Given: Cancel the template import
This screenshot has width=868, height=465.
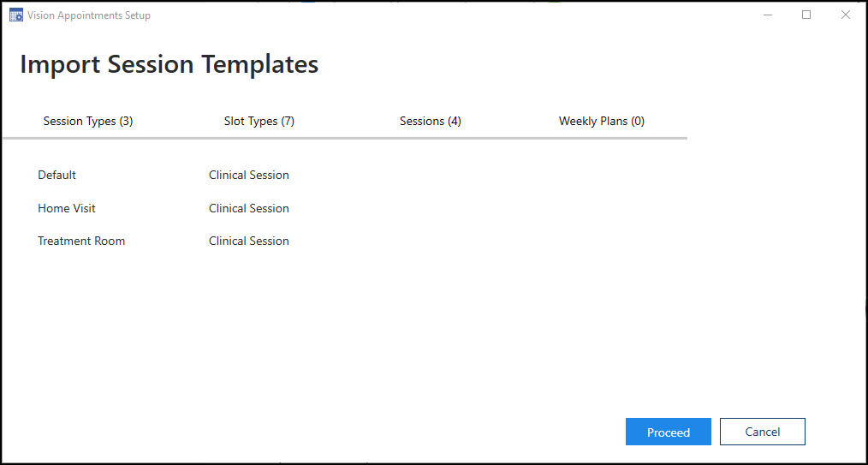Looking at the screenshot, I should coord(762,432).
